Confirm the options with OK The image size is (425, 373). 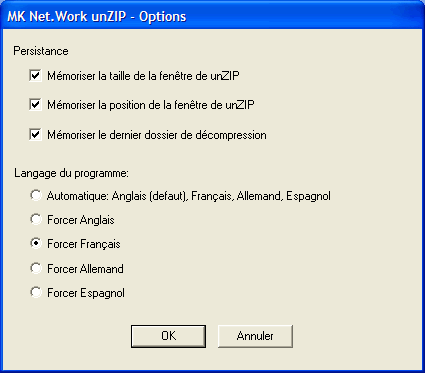168,336
